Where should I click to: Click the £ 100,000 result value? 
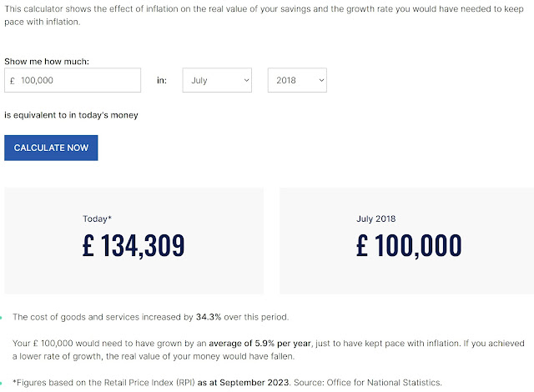click(x=409, y=246)
